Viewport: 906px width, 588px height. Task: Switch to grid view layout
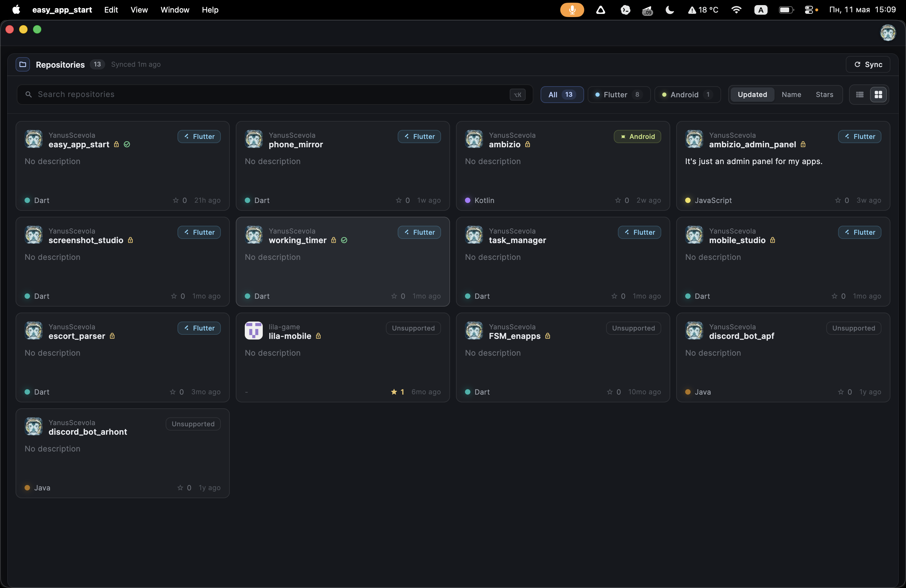878,95
